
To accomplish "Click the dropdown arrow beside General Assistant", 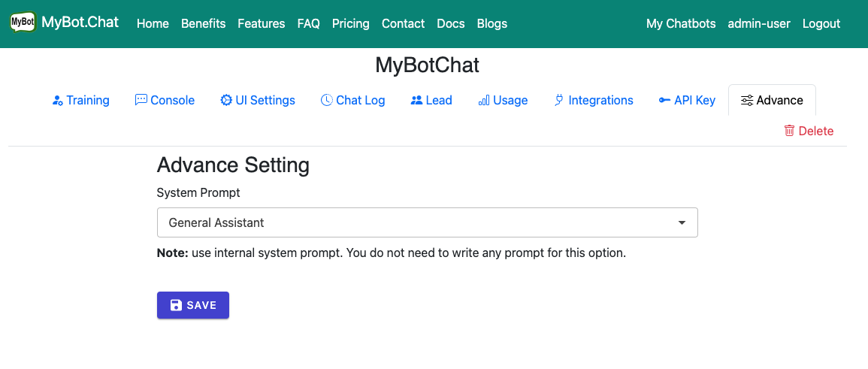I will tap(682, 223).
